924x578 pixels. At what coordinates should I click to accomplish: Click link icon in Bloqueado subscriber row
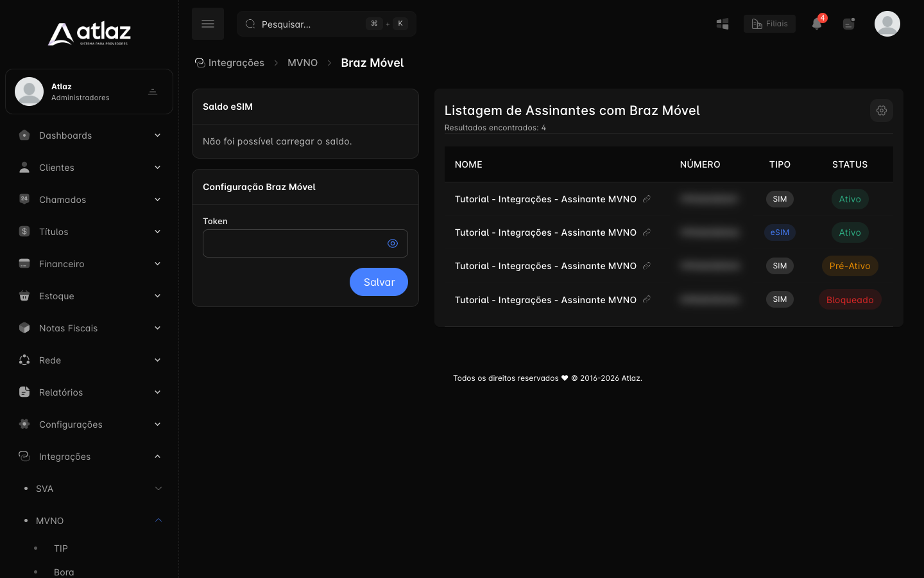pos(647,299)
